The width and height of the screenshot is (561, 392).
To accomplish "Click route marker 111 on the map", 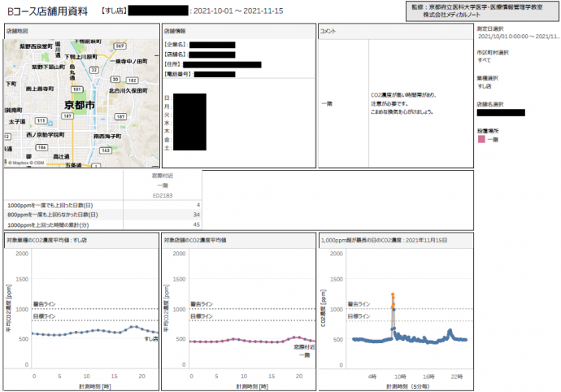I will coord(41,120).
